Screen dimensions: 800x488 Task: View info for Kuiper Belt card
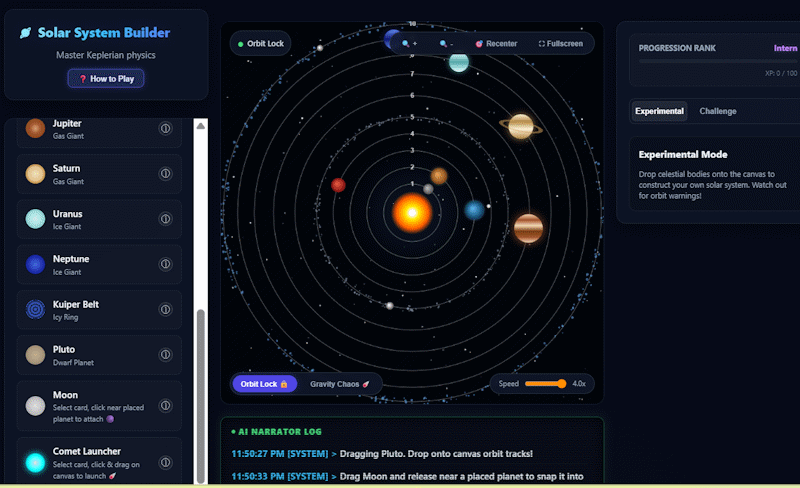tap(165, 309)
